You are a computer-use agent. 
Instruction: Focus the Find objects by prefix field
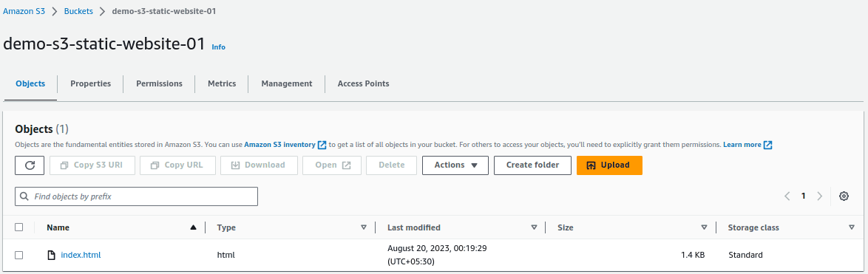tap(136, 196)
